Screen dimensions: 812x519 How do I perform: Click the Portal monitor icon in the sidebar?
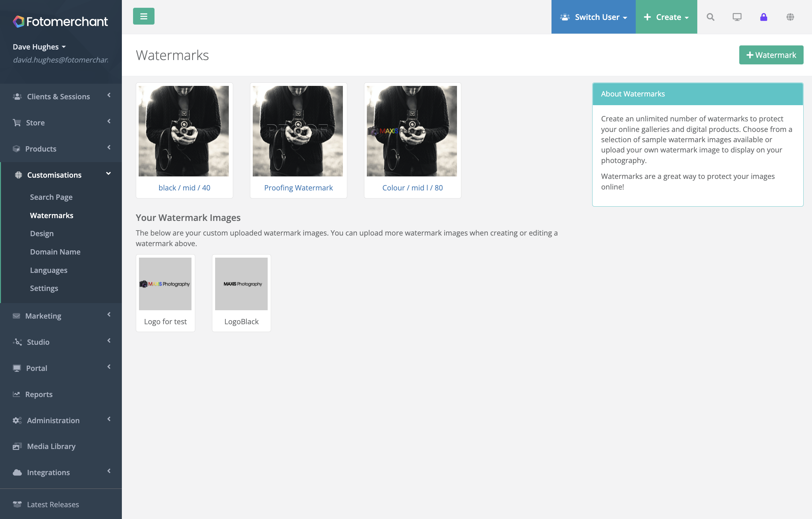coord(16,368)
